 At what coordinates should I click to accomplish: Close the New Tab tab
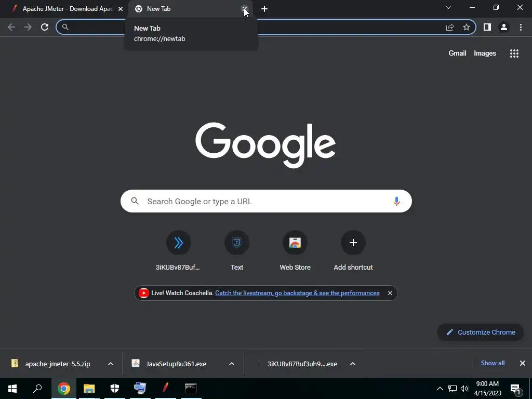coord(244,9)
